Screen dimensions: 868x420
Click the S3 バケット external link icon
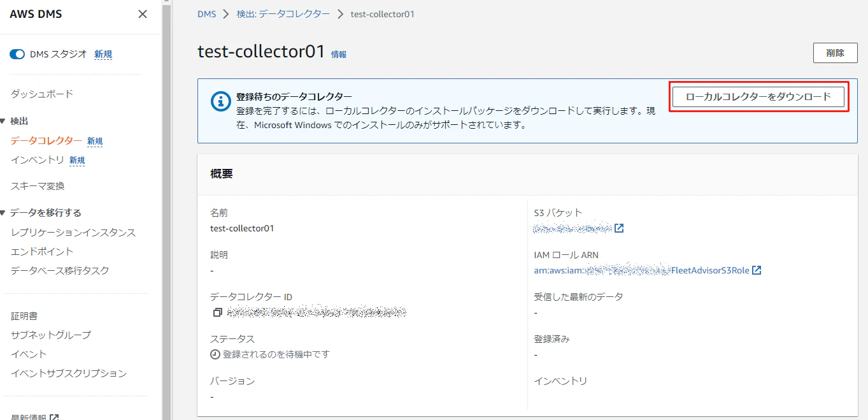(x=619, y=228)
